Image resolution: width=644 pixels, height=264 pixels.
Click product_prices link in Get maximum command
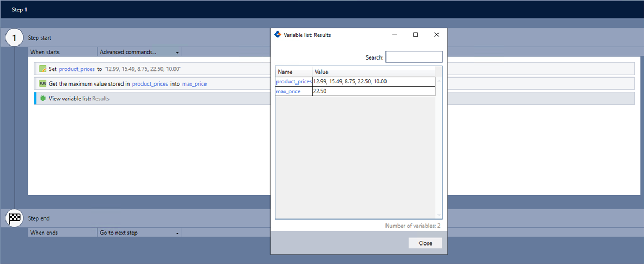[150, 84]
